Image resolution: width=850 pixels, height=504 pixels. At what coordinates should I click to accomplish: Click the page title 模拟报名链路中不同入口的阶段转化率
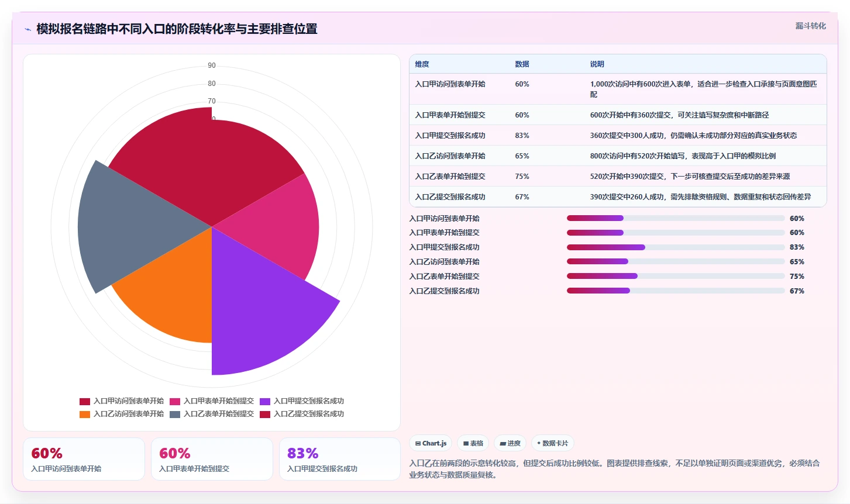[177, 29]
